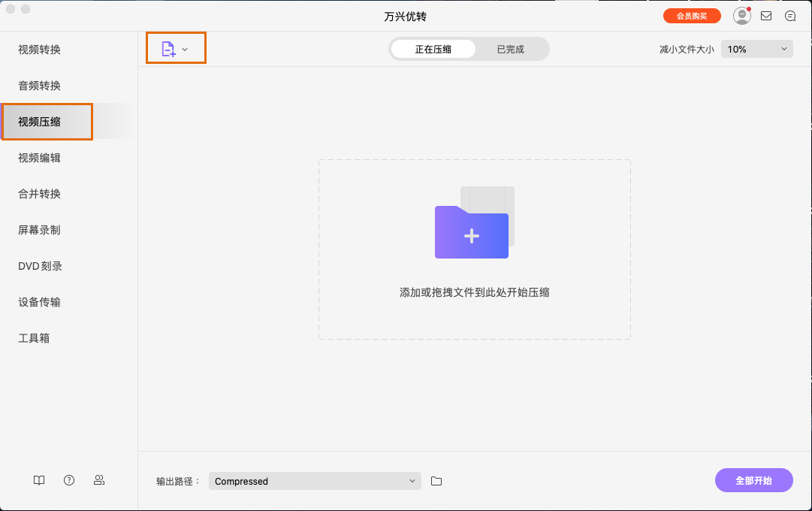
Task: Click the 全部开始 button
Action: tap(753, 480)
